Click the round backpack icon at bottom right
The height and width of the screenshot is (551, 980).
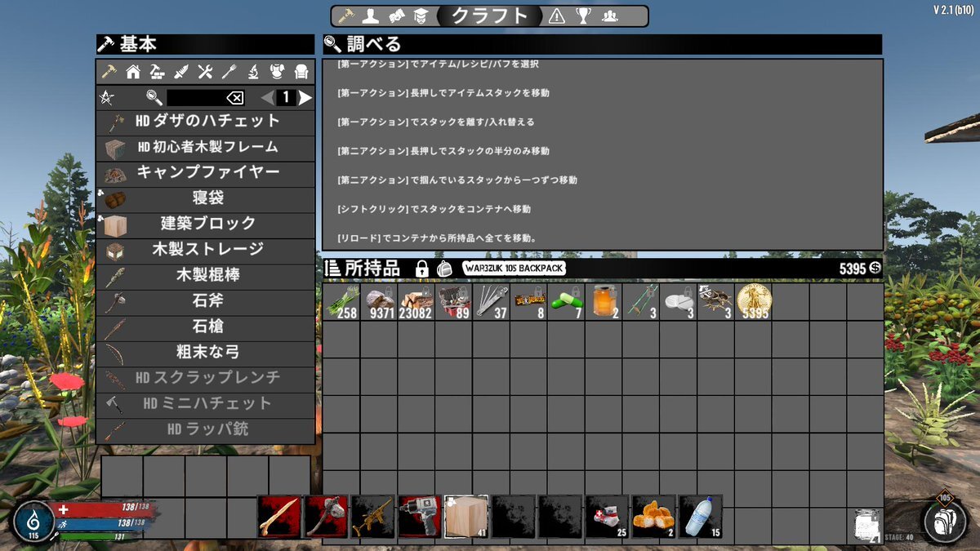click(945, 520)
